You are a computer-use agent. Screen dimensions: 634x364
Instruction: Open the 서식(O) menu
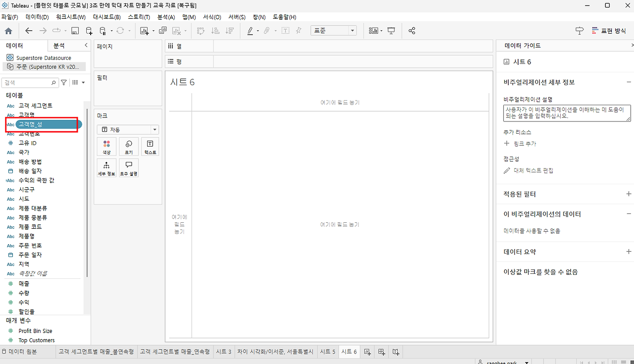coord(212,17)
